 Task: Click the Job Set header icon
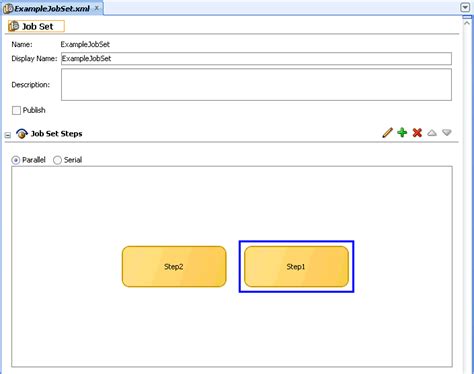tap(14, 26)
